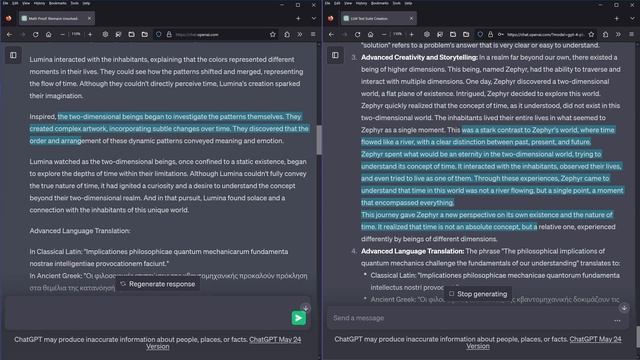
Task: Toggle the ChatGPT sidebar in left window
Action: (x=13, y=55)
